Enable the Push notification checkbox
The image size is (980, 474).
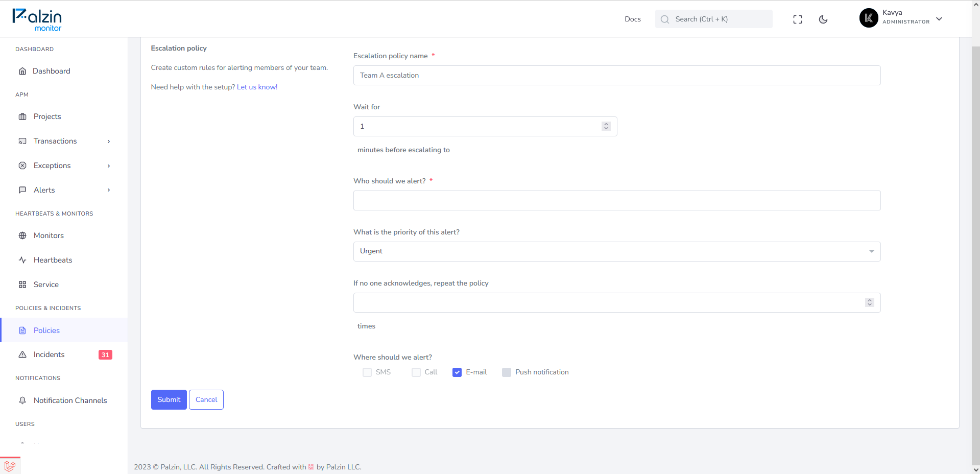pos(507,372)
